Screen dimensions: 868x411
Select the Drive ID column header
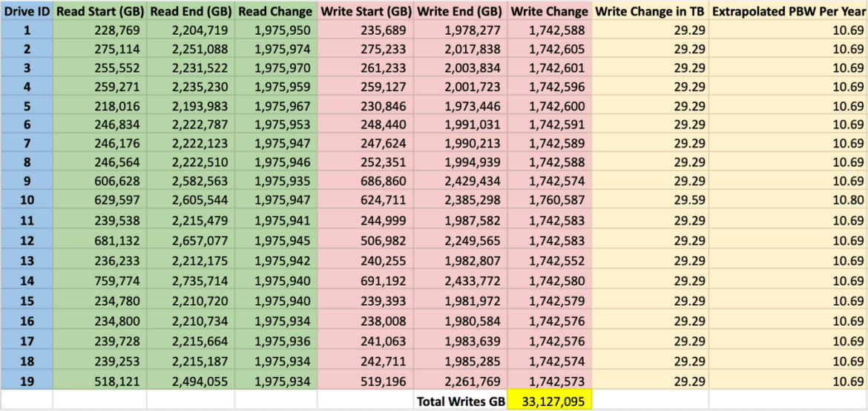tap(27, 11)
